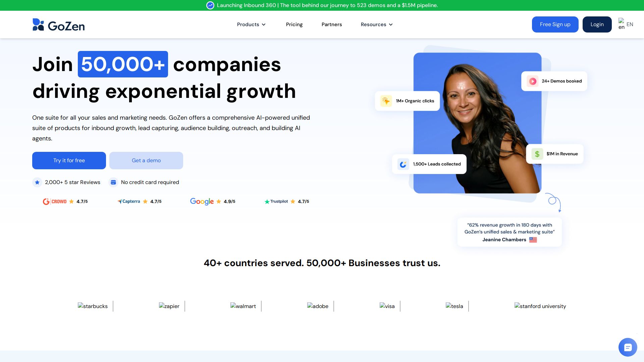This screenshot has height=362, width=644.
Task: Click the Login button
Action: (597, 24)
